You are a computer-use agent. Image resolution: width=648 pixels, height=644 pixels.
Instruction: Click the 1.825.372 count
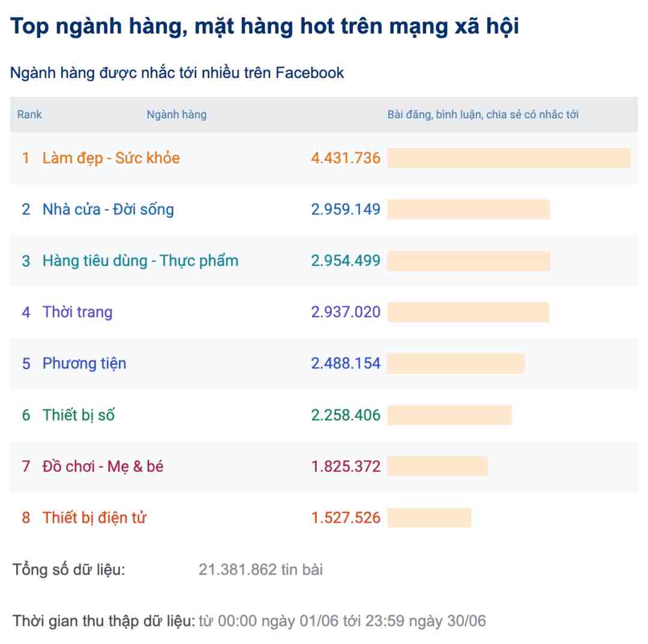pos(346,467)
